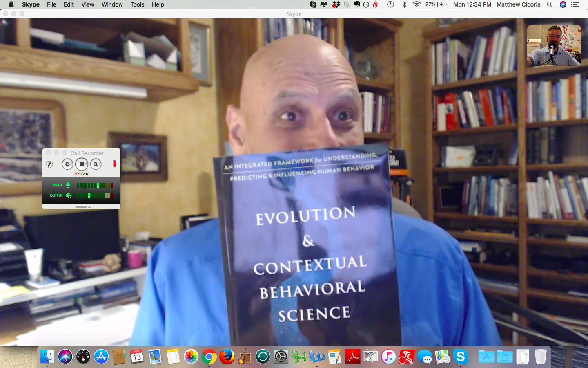
Task: Open the Skype Tools menu
Action: pyautogui.click(x=137, y=4)
